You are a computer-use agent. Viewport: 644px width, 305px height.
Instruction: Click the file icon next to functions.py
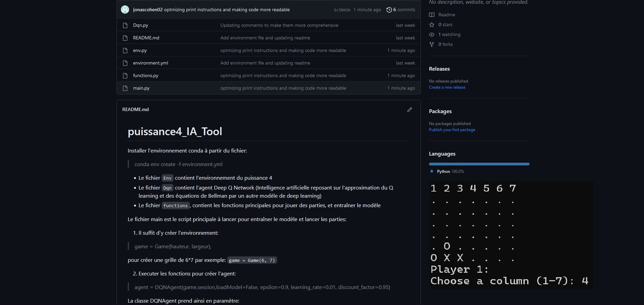pos(125,76)
